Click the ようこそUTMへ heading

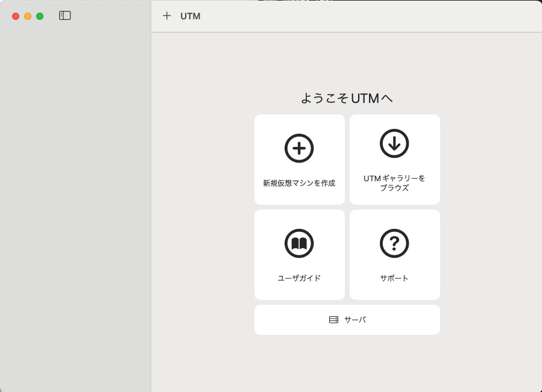click(347, 98)
